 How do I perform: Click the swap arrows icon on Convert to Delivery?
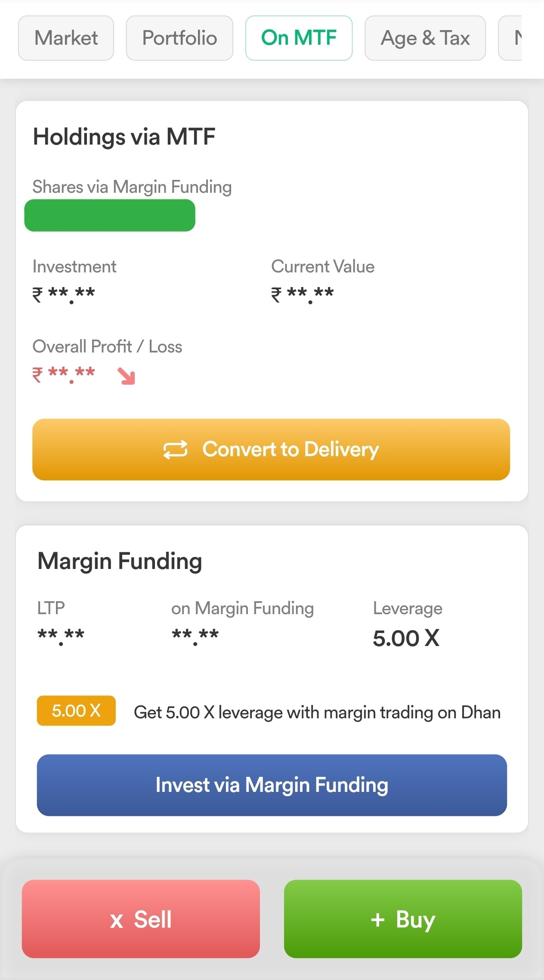(x=175, y=450)
